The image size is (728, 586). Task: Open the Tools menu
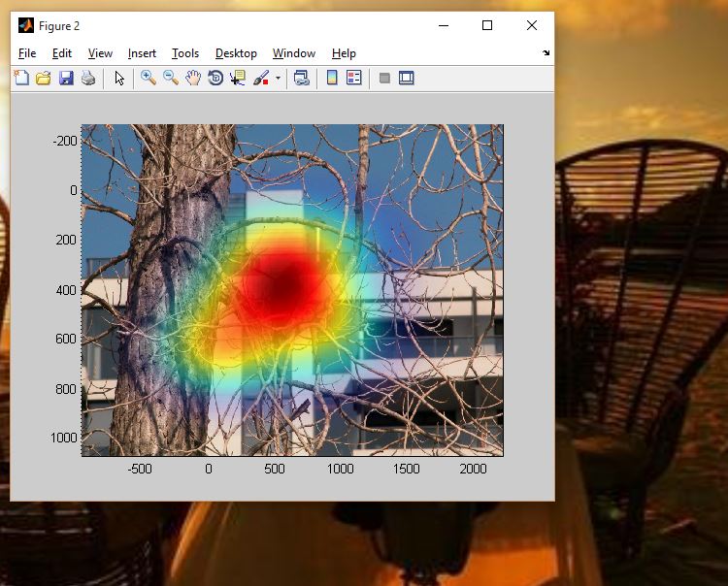[x=185, y=53]
